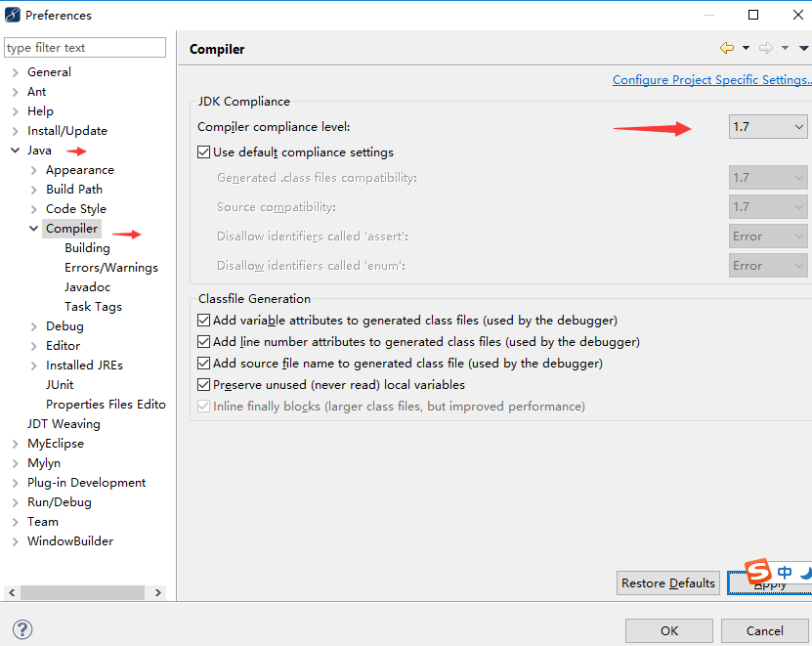Click the back navigation arrow in the header
This screenshot has width=812, height=646.
click(727, 49)
